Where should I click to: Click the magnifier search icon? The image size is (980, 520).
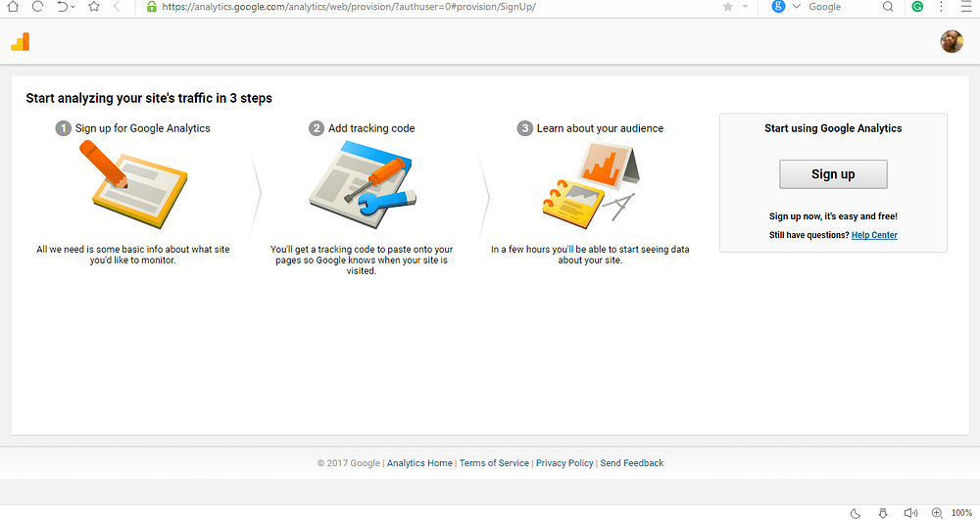tap(888, 6)
